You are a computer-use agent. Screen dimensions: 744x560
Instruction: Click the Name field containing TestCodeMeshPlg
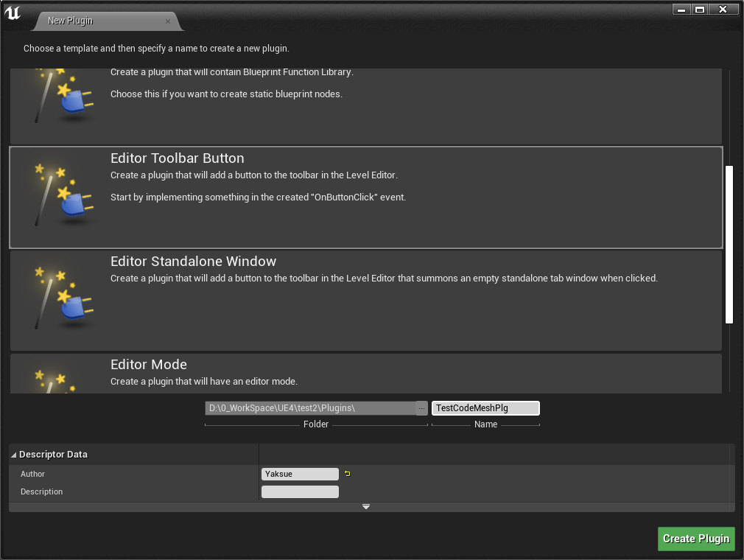(x=485, y=407)
